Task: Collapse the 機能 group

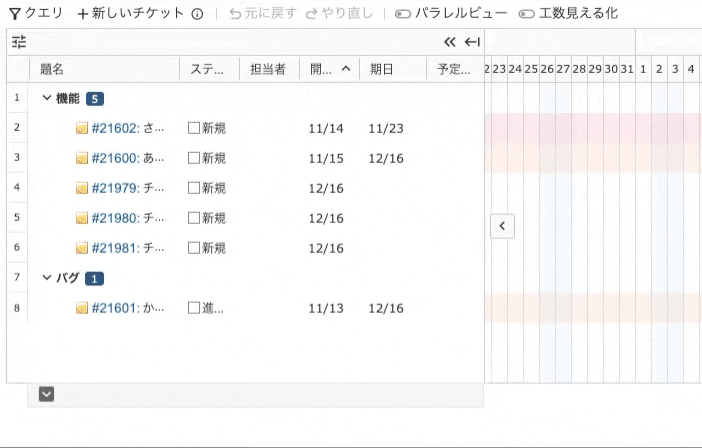Action: [47, 98]
